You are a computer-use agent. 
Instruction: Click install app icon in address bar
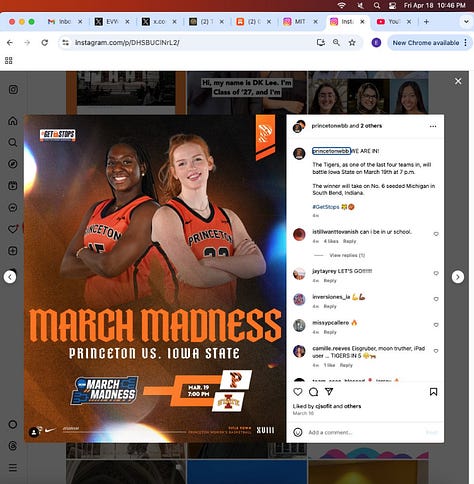321,42
